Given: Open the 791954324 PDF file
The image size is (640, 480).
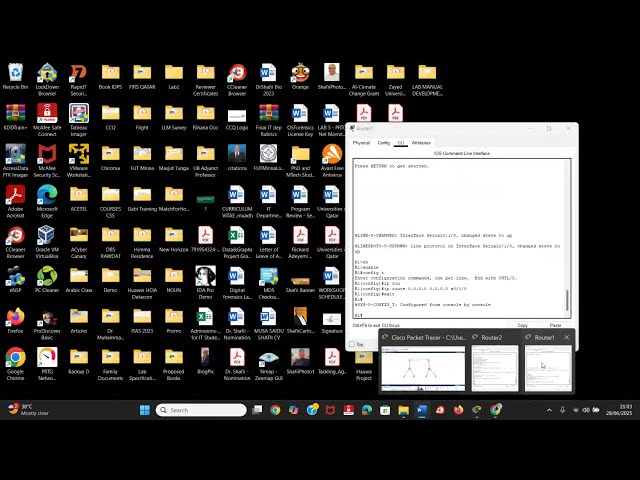Looking at the screenshot, I should [205, 239].
